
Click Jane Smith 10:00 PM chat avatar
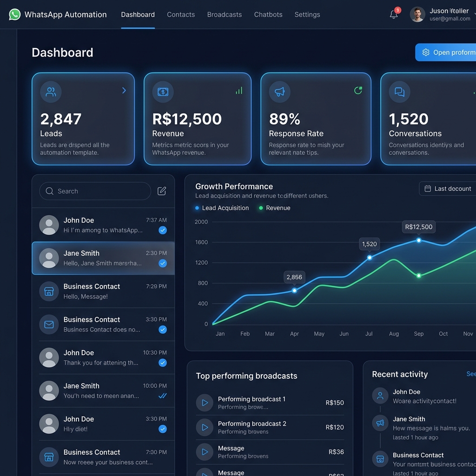[x=49, y=390]
